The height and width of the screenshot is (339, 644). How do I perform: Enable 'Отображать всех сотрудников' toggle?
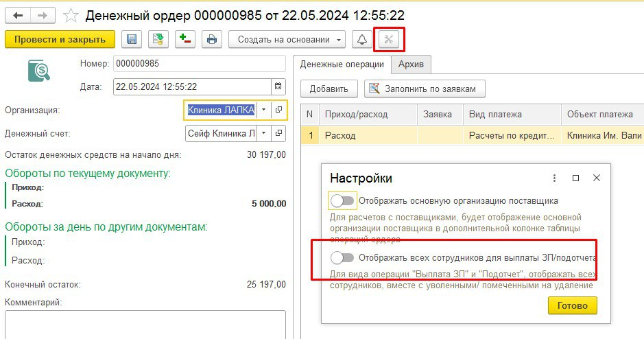342,258
